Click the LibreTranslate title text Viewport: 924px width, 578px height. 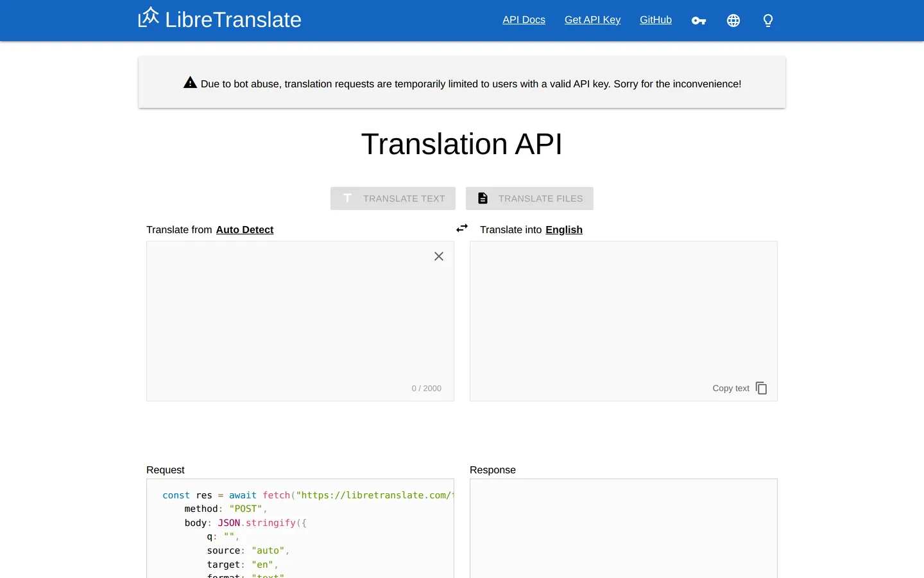[233, 20]
